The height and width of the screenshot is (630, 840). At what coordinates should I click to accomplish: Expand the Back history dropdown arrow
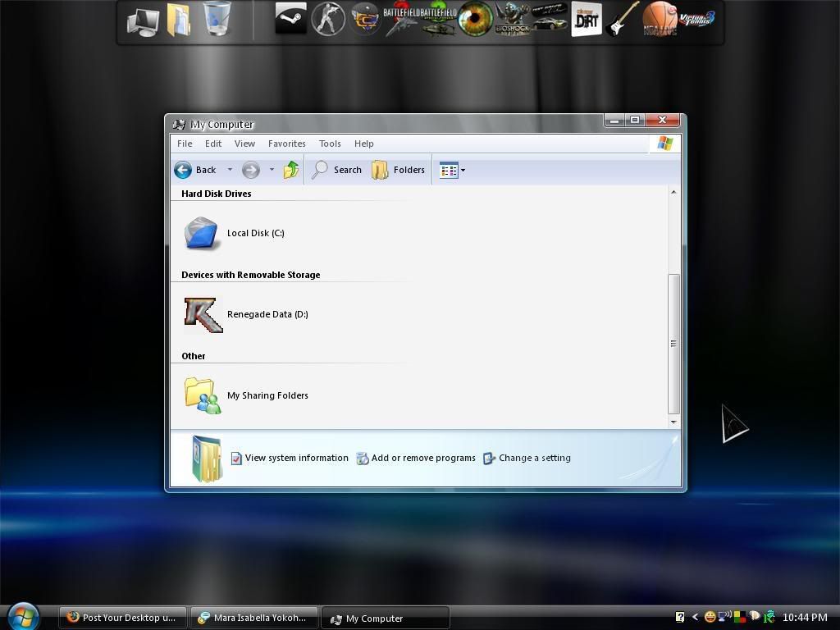pyautogui.click(x=230, y=170)
